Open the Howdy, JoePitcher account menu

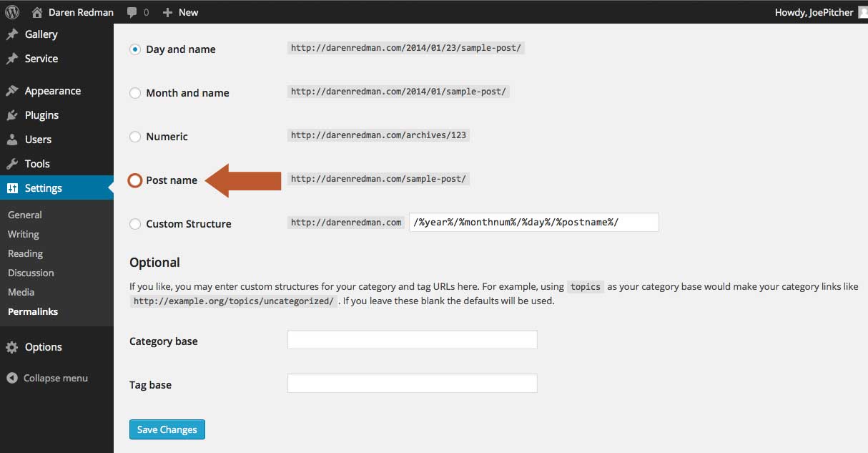click(814, 12)
